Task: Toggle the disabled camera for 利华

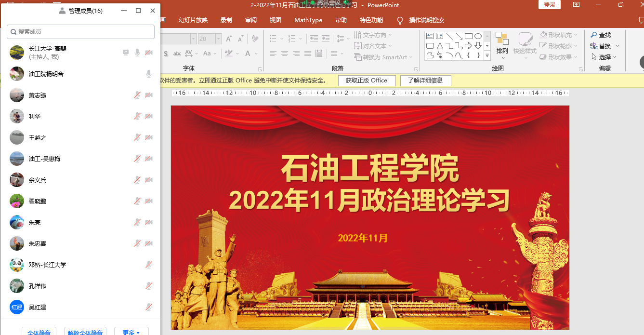Action: pos(149,116)
